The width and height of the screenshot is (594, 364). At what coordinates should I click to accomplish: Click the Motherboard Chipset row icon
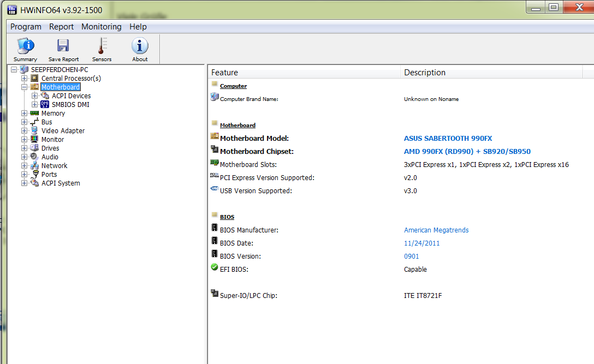[215, 149]
